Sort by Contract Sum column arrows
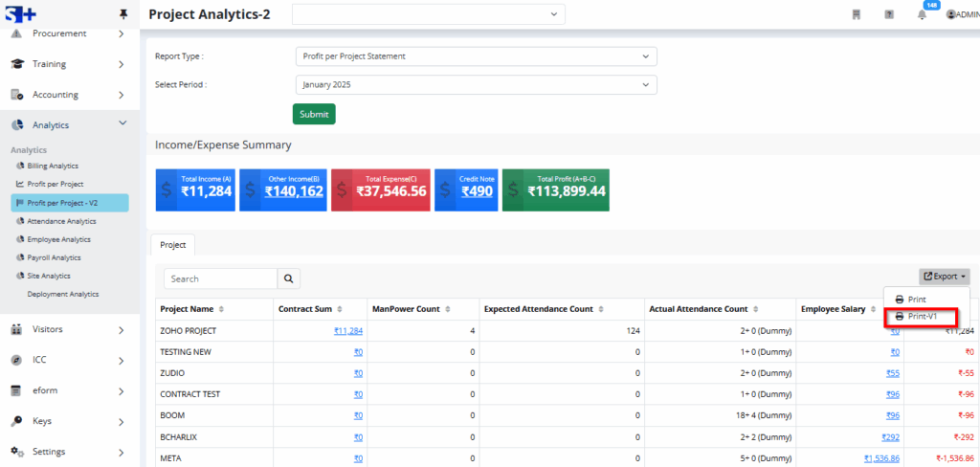The width and height of the screenshot is (980, 467). coord(340,309)
